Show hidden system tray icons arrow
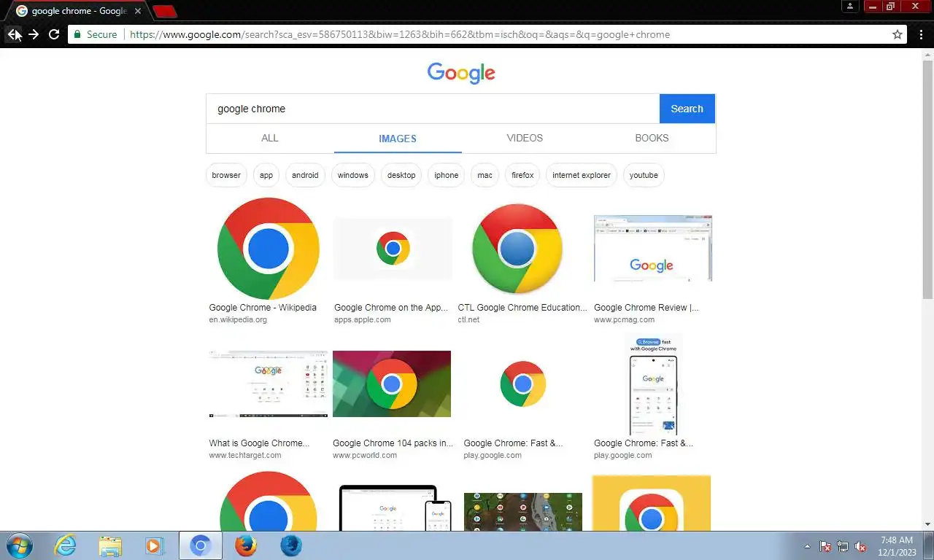The height and width of the screenshot is (560, 934). click(x=807, y=546)
